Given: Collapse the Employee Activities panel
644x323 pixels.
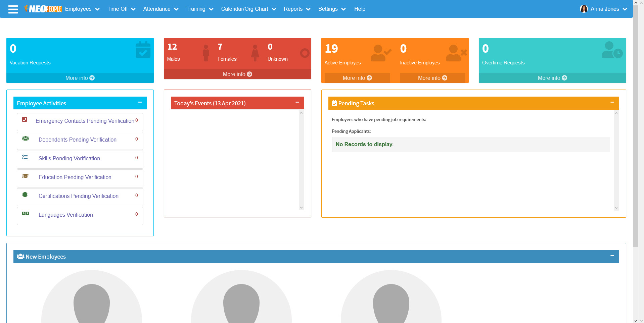Looking at the screenshot, I should tap(140, 102).
